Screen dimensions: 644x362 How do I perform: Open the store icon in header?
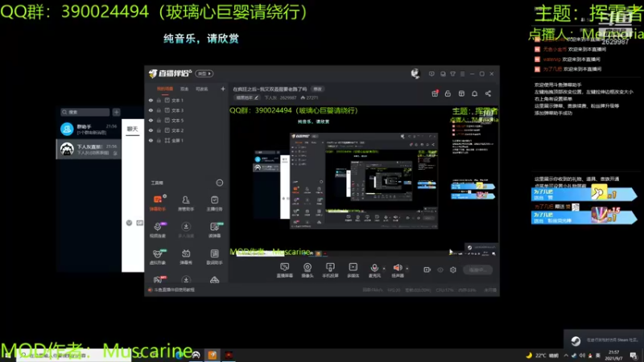coord(461,93)
